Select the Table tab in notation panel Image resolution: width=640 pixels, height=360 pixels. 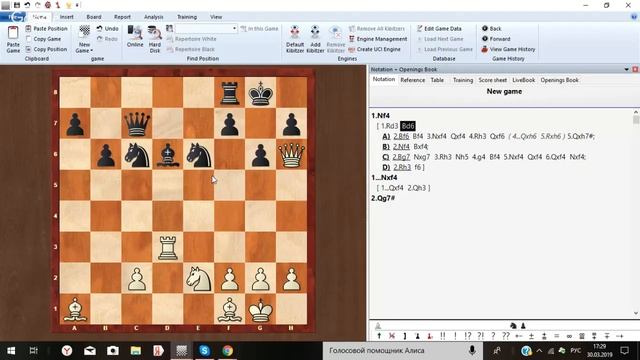[437, 80]
